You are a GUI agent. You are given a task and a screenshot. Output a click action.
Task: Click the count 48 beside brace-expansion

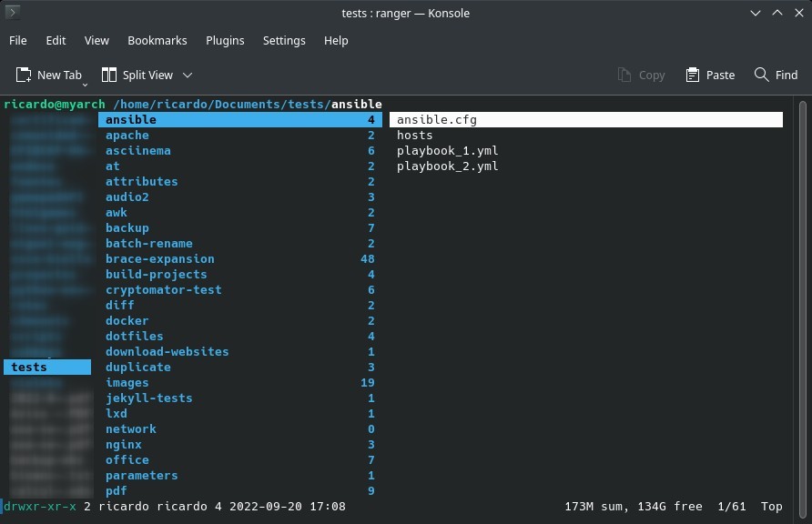(x=368, y=258)
